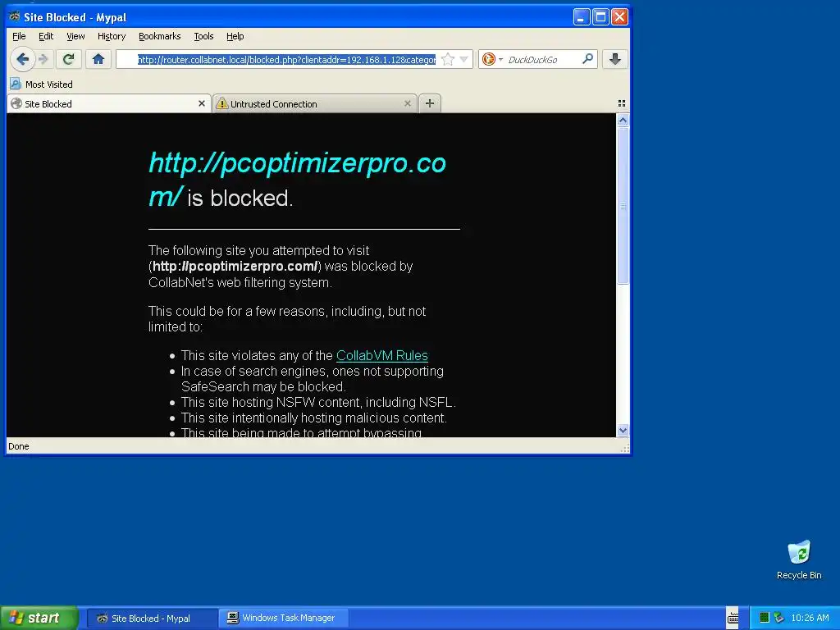Click the Done status bar text
This screenshot has height=630, width=840.
[19, 446]
